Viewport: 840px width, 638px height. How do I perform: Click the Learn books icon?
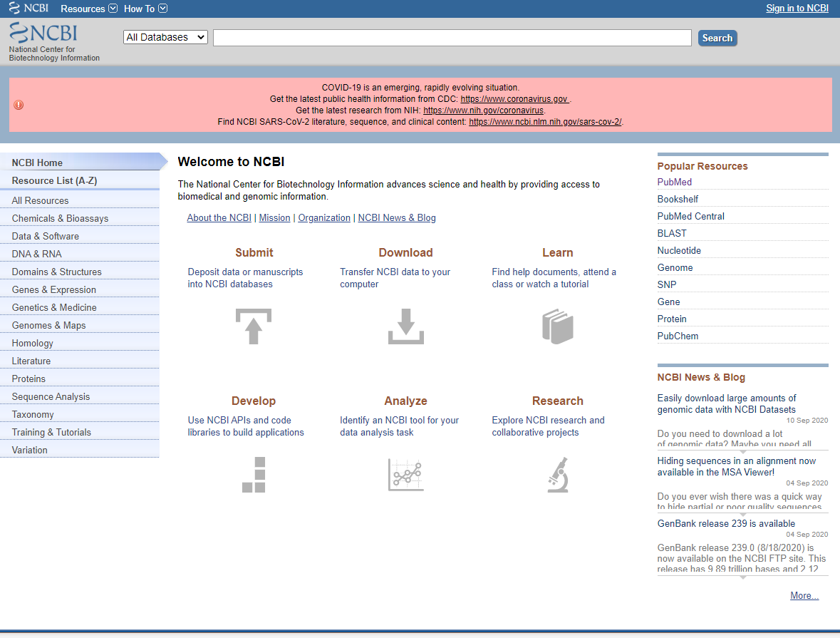click(558, 326)
